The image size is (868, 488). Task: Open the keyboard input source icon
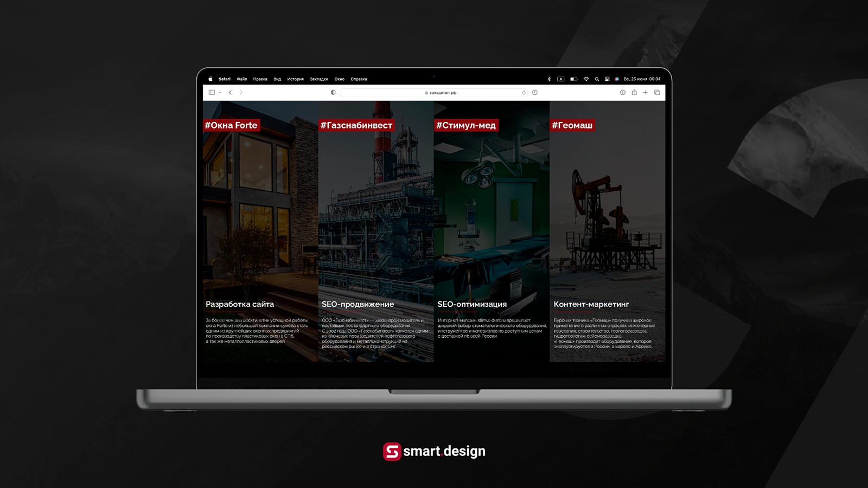tap(561, 79)
